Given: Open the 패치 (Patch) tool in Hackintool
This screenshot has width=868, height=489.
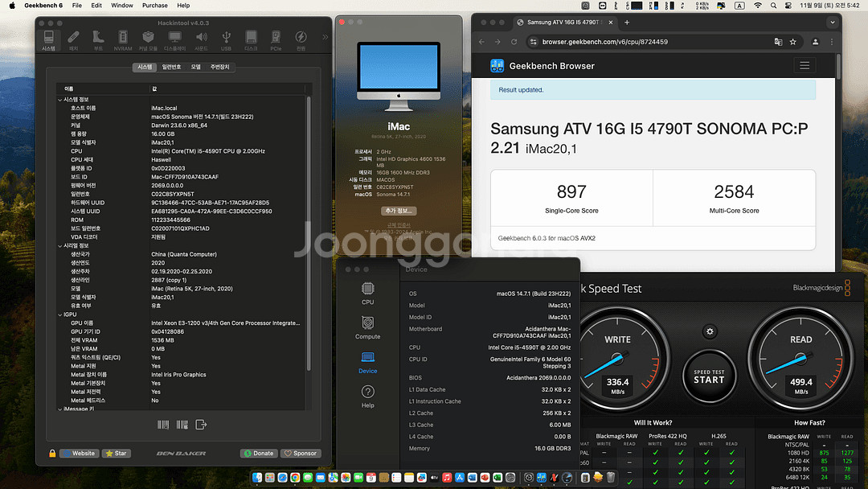Looking at the screenshot, I should tap(73, 41).
